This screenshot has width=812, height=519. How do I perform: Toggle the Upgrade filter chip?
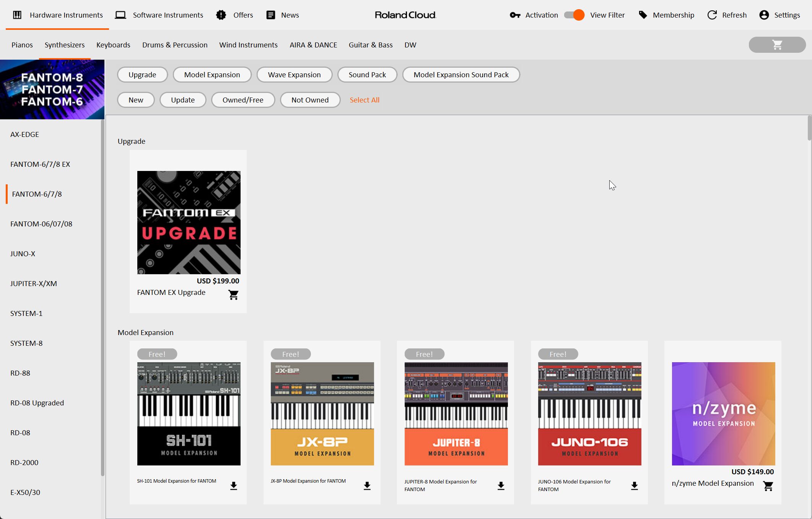click(x=142, y=75)
